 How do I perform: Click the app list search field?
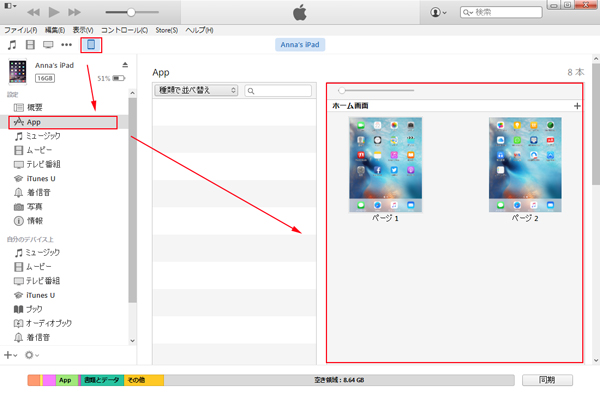pyautogui.click(x=278, y=91)
